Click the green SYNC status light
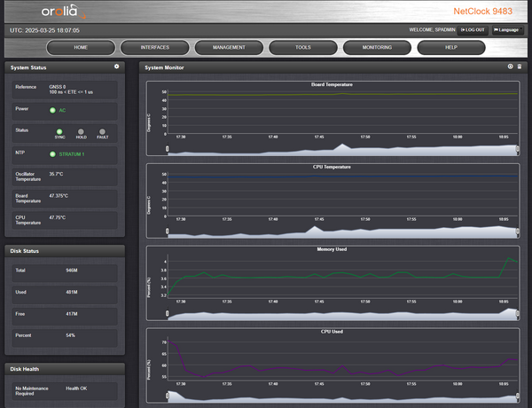Image resolution: width=532 pixels, height=408 pixels. coord(59,131)
